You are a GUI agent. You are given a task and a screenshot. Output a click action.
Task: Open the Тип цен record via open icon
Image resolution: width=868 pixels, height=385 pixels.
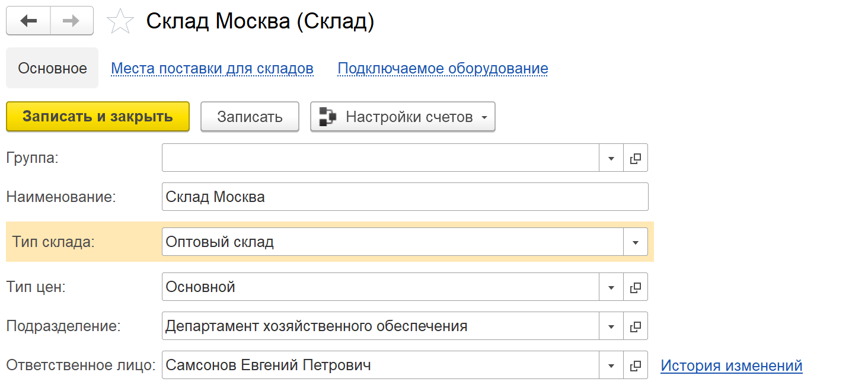[636, 287]
